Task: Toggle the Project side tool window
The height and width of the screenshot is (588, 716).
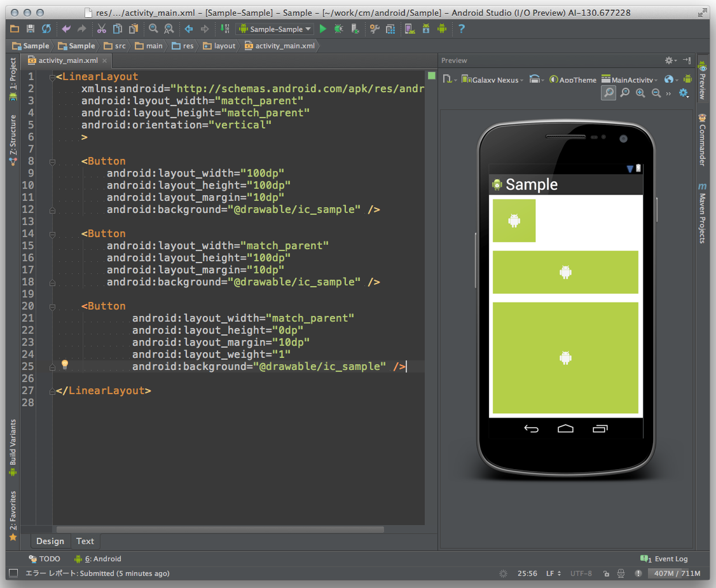Action: click(13, 79)
